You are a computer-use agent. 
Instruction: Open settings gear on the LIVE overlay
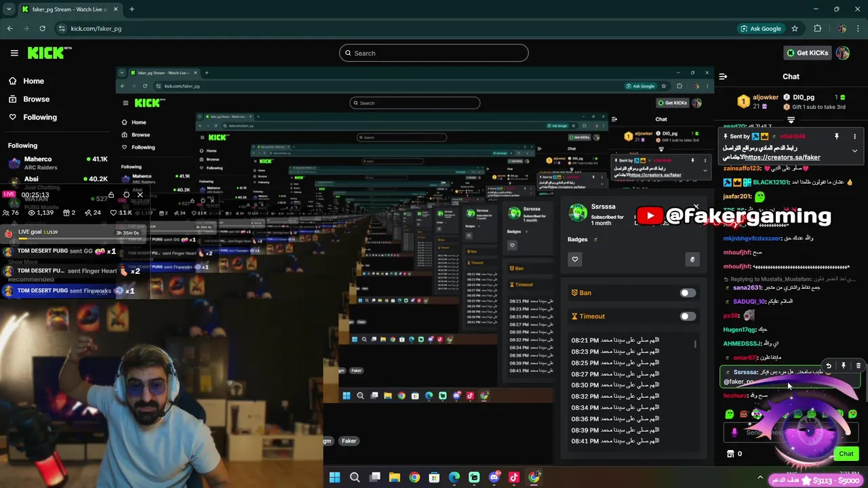(x=126, y=195)
